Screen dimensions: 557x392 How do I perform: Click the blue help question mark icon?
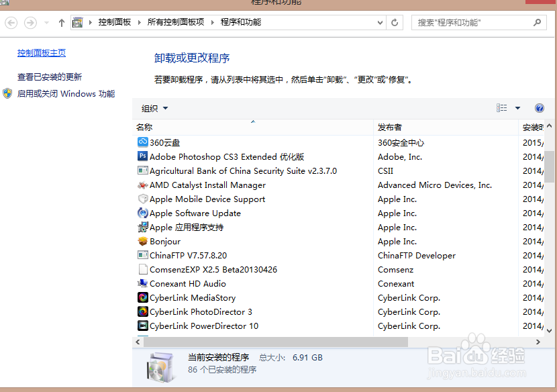[x=540, y=108]
